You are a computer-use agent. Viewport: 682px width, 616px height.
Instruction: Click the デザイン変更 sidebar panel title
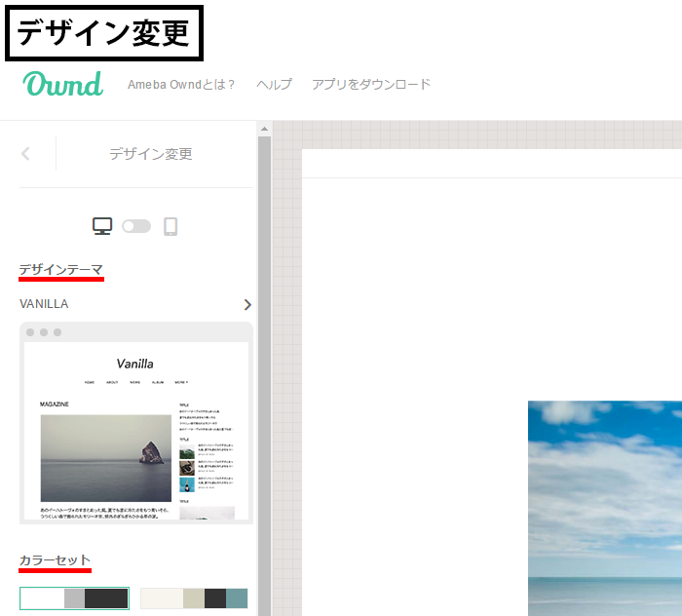tap(151, 154)
